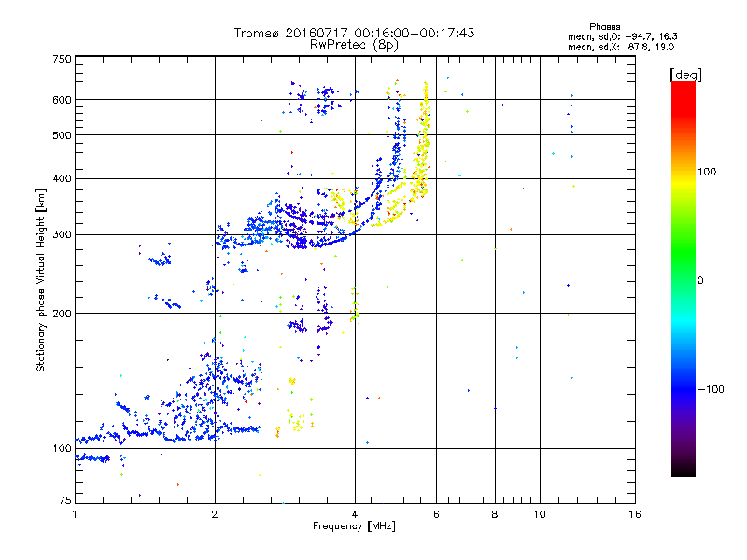The width and height of the screenshot is (747, 560).
Task: Click the colorbar tick label '100'
Action: point(707,172)
